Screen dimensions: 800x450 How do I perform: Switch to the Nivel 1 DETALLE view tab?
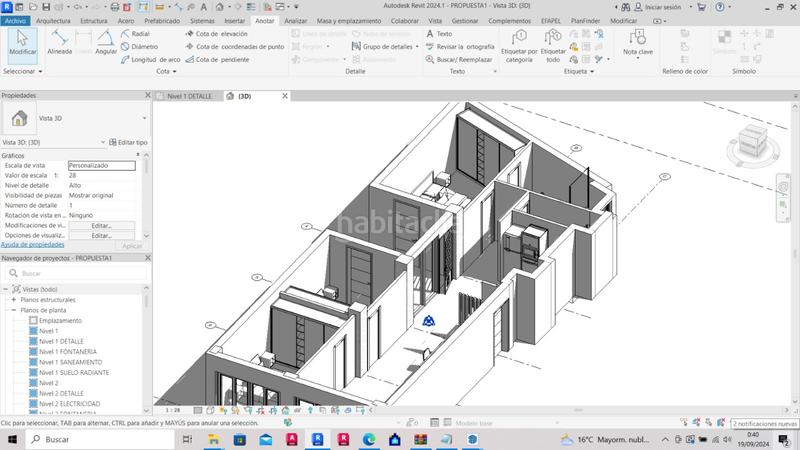pos(188,96)
